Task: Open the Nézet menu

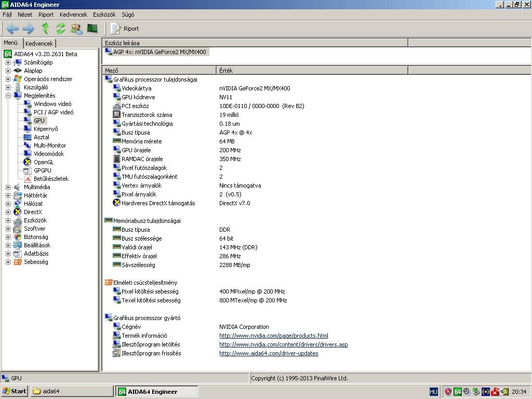Action: coord(25,15)
